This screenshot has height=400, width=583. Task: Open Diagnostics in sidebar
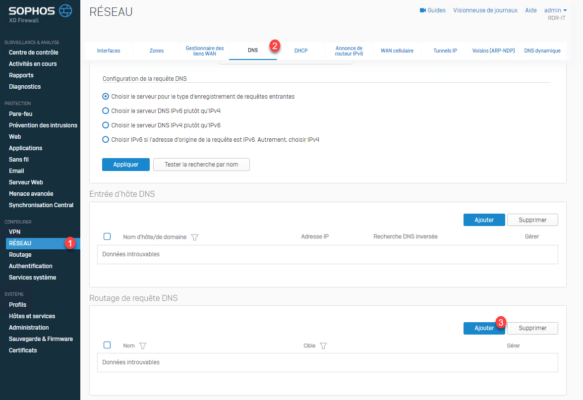(25, 87)
